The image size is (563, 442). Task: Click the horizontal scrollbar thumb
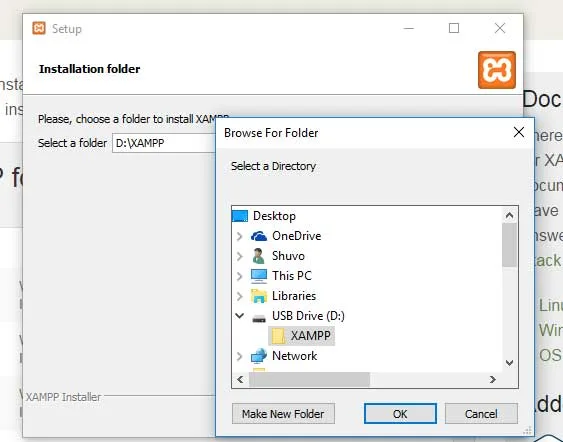point(309,380)
